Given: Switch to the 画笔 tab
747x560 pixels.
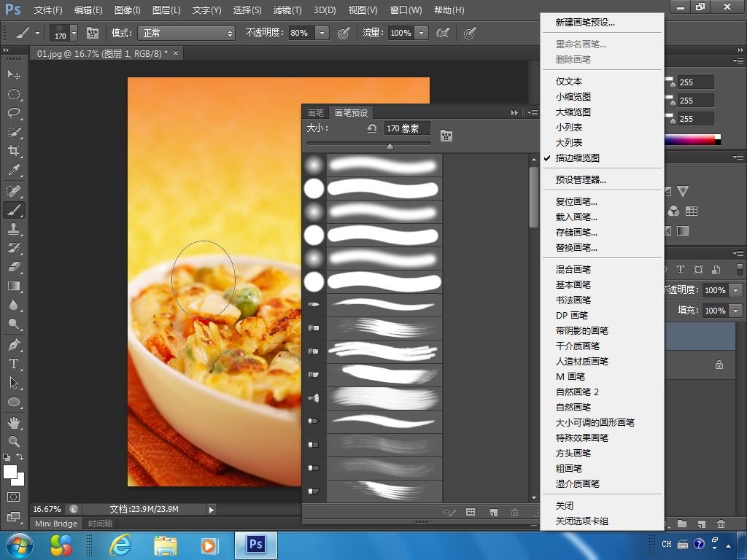Looking at the screenshot, I should coord(316,113).
